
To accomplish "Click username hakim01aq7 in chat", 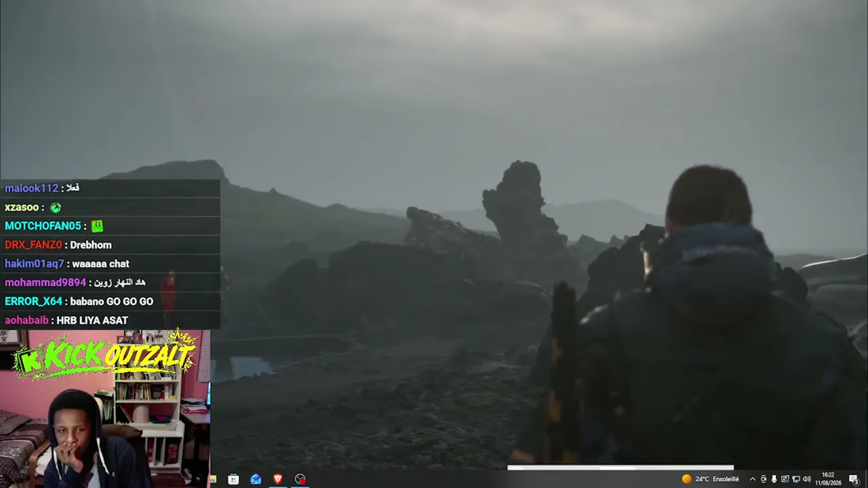I will coord(35,264).
